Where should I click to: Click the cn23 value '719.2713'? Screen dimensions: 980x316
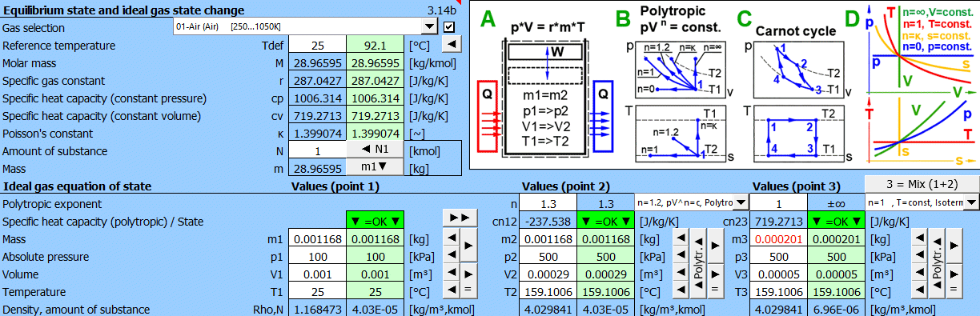coord(778,221)
